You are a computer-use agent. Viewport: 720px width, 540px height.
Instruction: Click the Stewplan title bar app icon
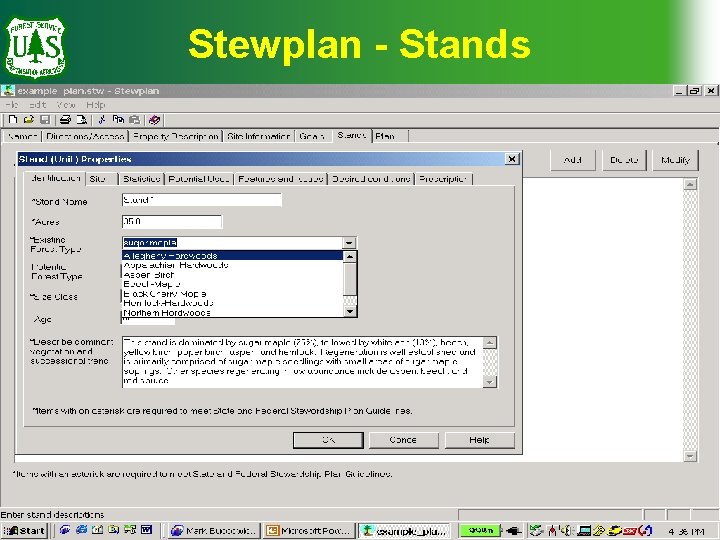[x=8, y=90]
